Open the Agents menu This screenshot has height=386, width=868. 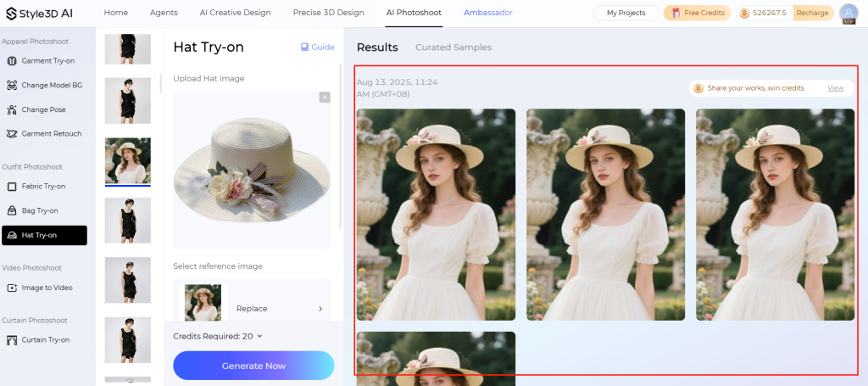click(164, 13)
